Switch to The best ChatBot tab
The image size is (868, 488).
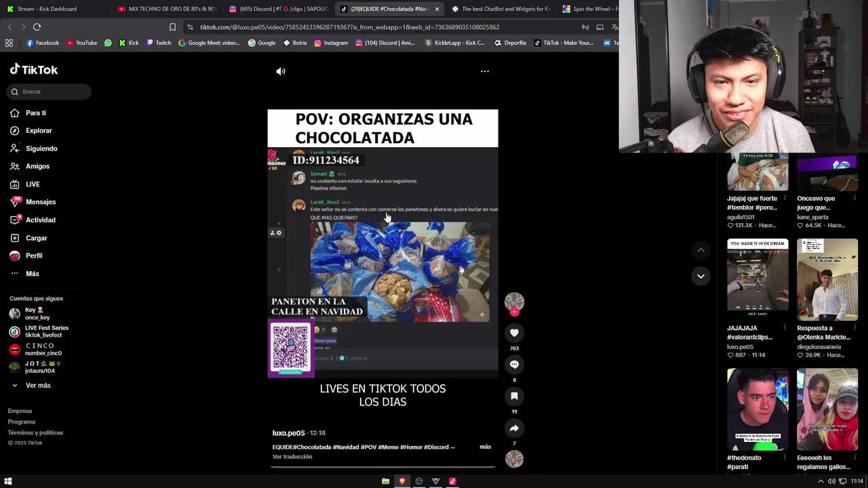[500, 9]
